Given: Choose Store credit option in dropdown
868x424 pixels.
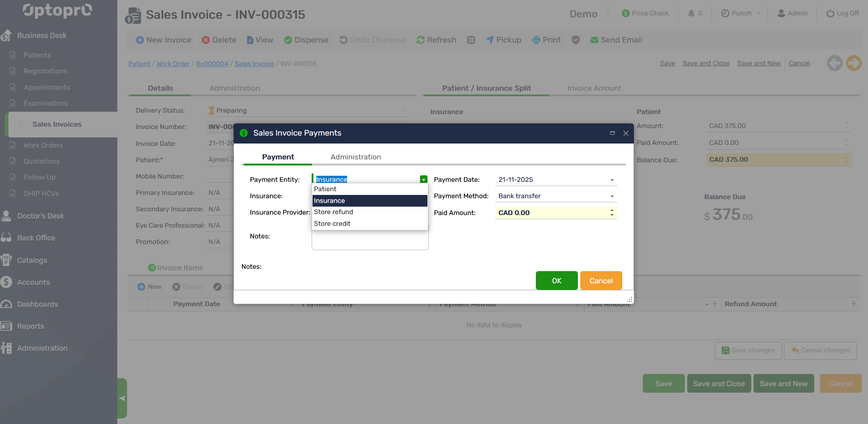Looking at the screenshot, I should [332, 224].
